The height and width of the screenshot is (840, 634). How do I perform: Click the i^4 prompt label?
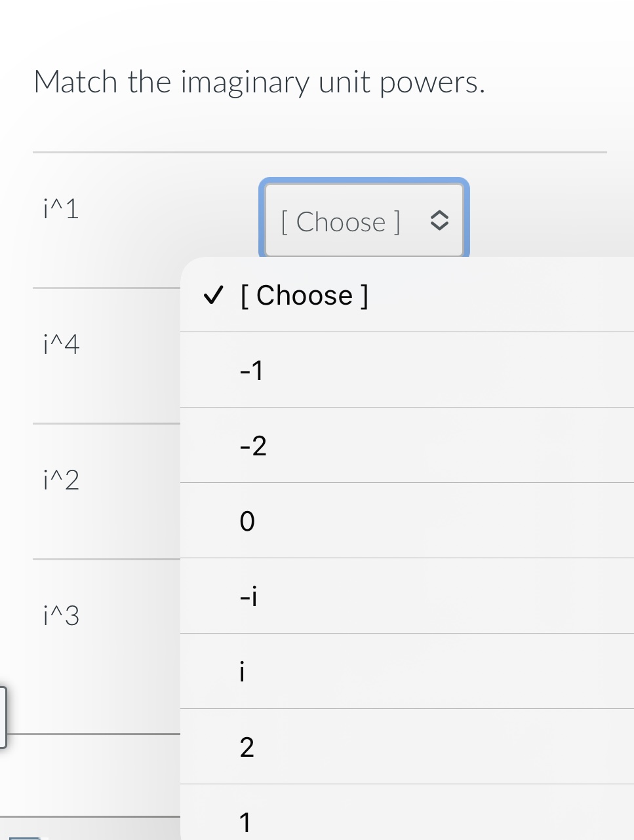click(x=61, y=344)
